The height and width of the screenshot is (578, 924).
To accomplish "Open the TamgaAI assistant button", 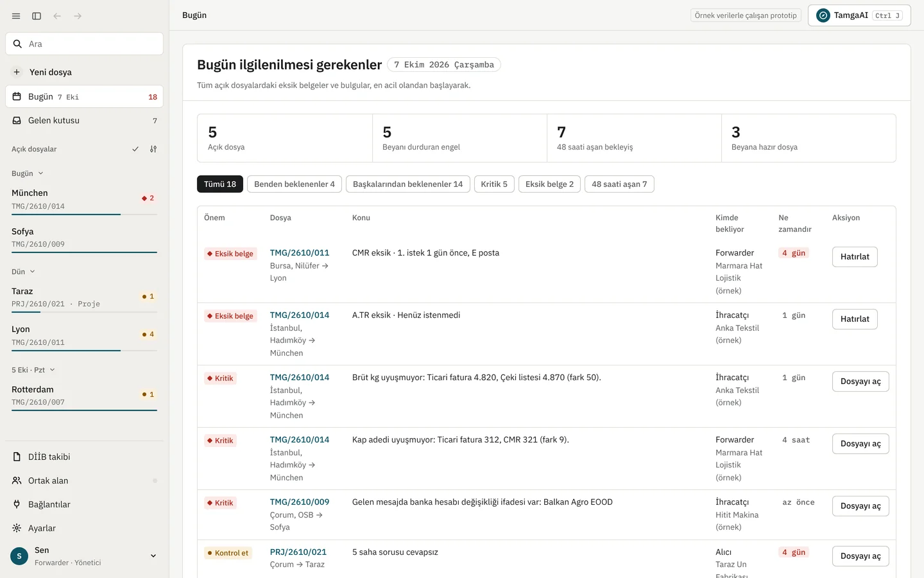I will coord(859,15).
